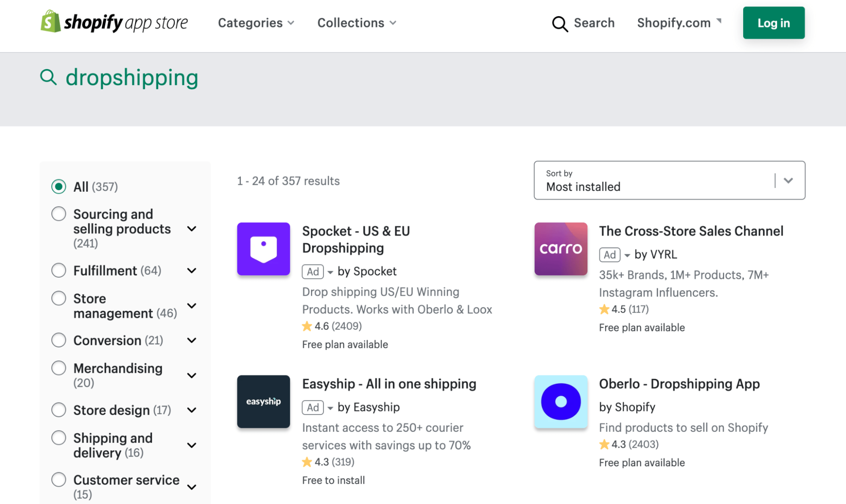Open Easyship - All in one shipping title
846x504 pixels.
(x=389, y=384)
